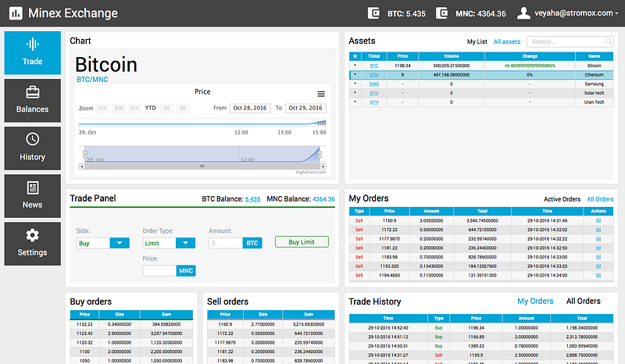Image resolution: width=625 pixels, height=364 pixels.
Task: Show All Orders in My Orders panel
Action: tap(600, 199)
